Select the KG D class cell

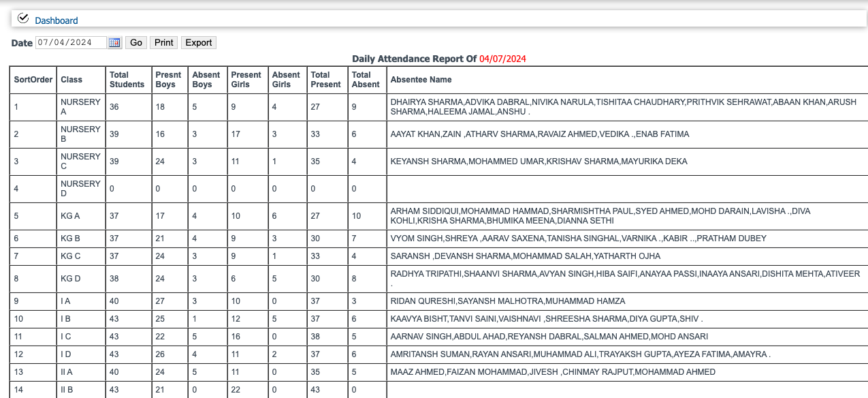click(x=80, y=279)
